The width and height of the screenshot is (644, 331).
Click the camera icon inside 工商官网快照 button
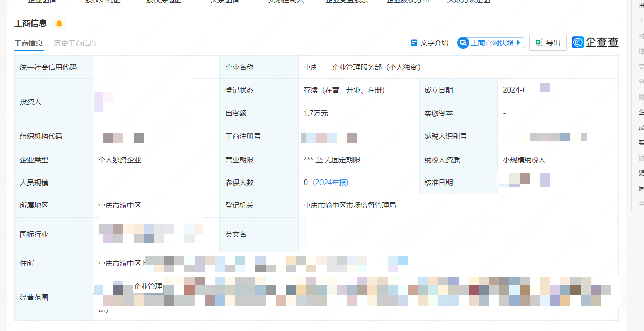(x=463, y=43)
